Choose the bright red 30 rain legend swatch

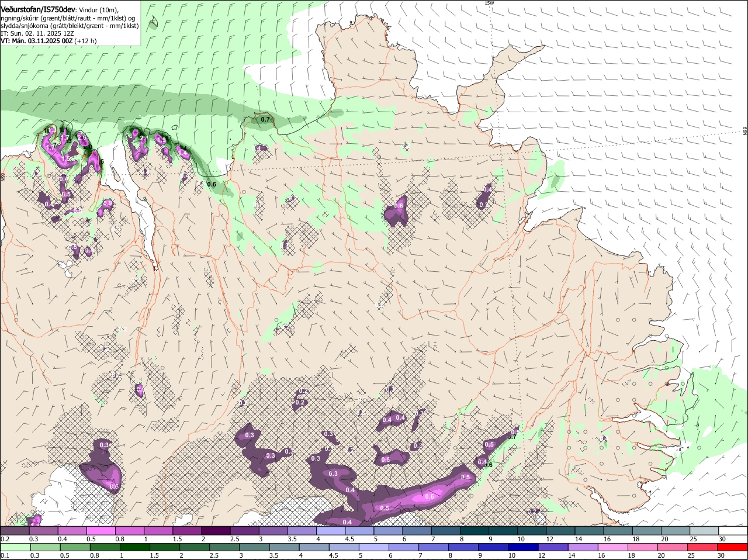(732, 547)
